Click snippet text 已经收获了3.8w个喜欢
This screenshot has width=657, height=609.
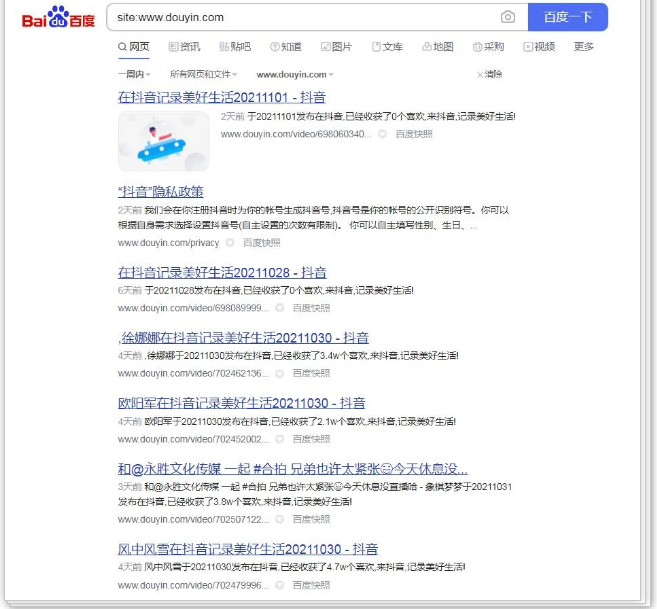[214, 502]
